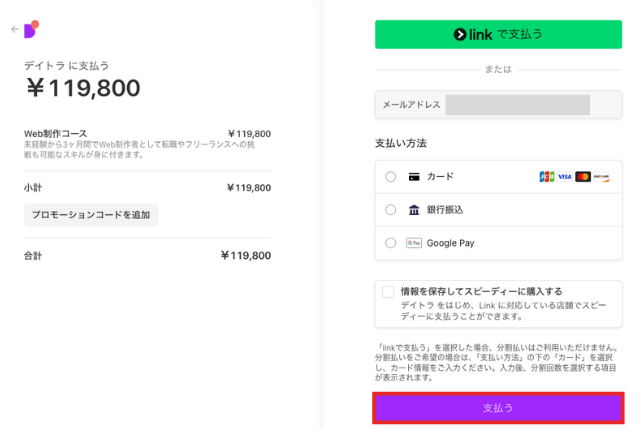Click the Google Pay logo icon
Image resolution: width=640 pixels, height=430 pixels.
coord(414,243)
